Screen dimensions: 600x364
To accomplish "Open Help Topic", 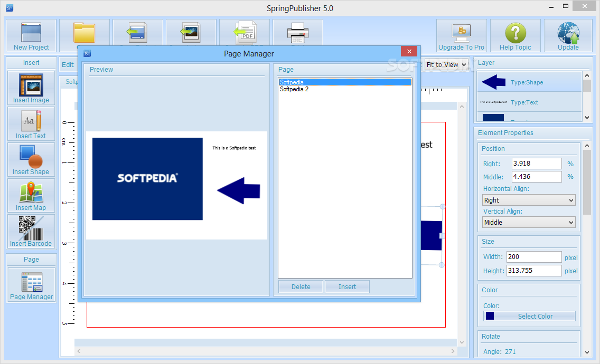I will pos(515,35).
